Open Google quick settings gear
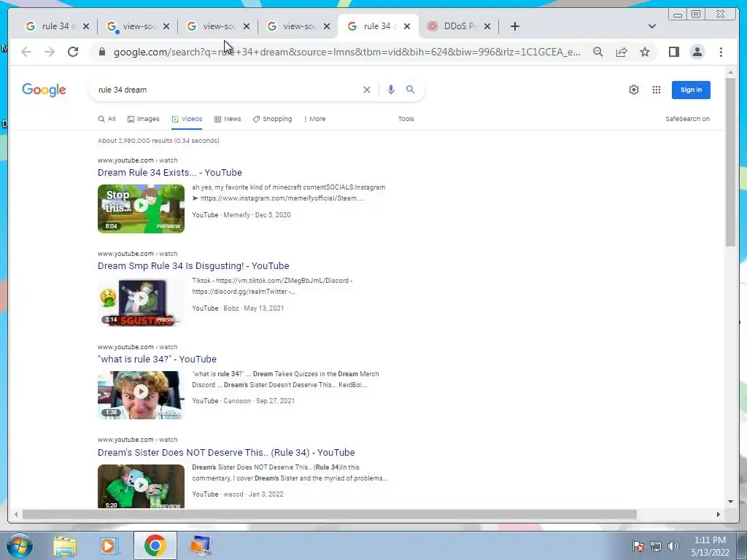The height and width of the screenshot is (560, 747). pyautogui.click(x=634, y=90)
